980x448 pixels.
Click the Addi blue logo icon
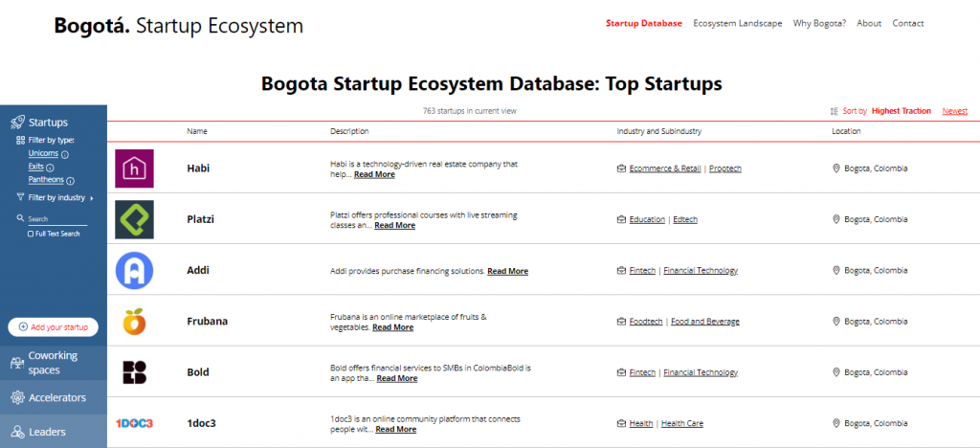[x=134, y=270]
